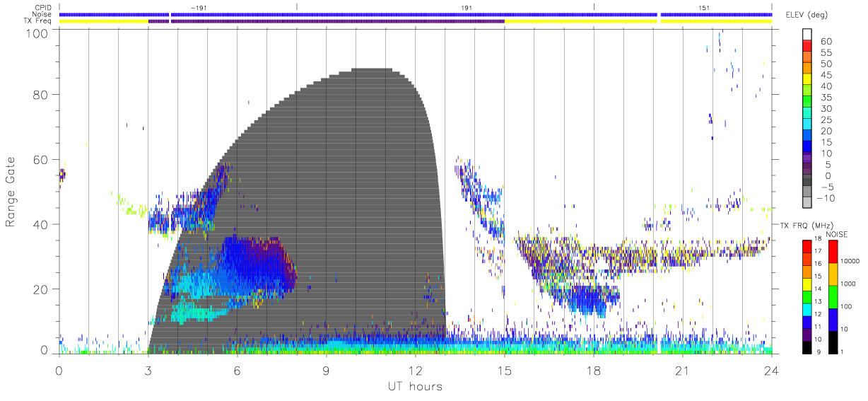Click the Range Gate axis tick 40
The image size is (868, 401).
(42, 224)
